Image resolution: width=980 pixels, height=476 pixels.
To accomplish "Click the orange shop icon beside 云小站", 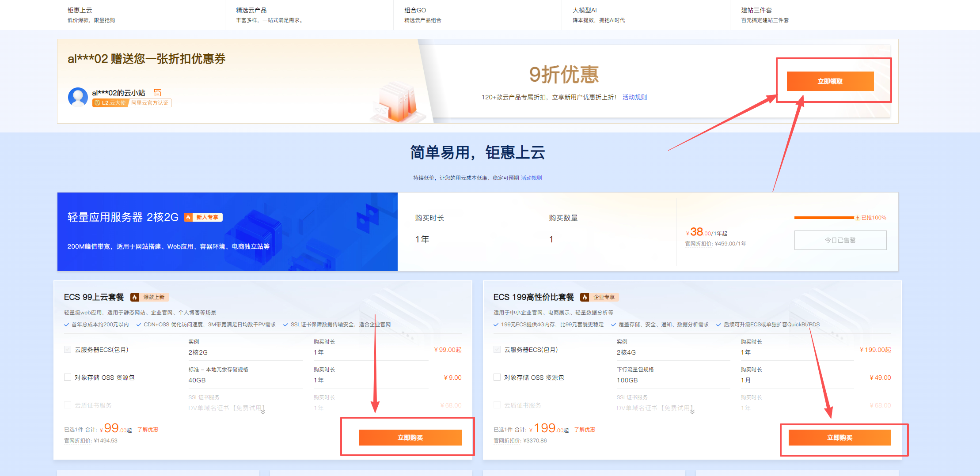I will (x=158, y=93).
